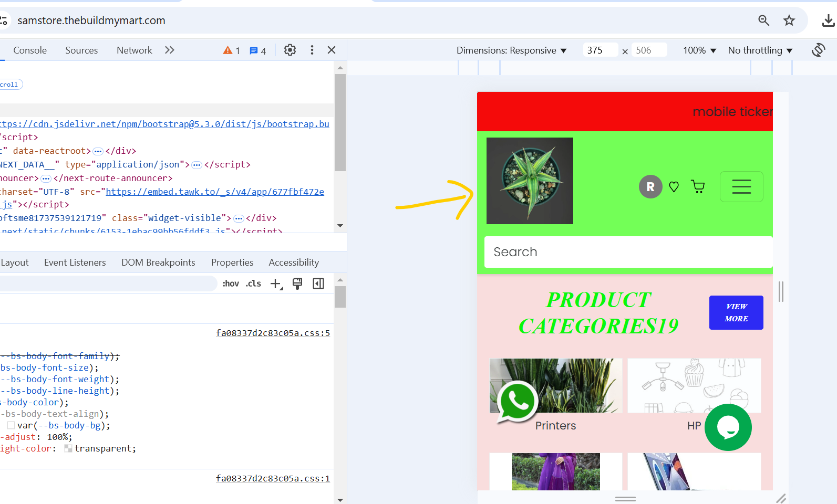Toggle element state with :hov
This screenshot has width=837, height=504.
tap(231, 283)
